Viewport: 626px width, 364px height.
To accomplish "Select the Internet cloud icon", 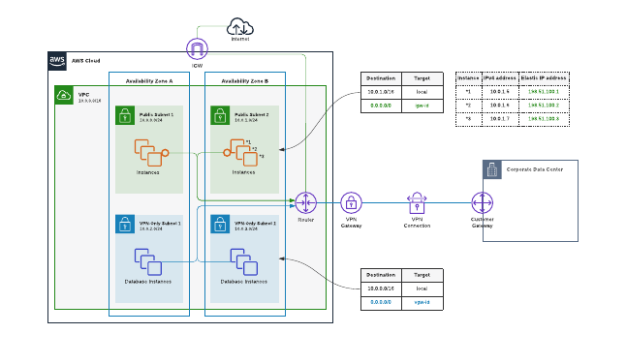I will click(x=240, y=27).
